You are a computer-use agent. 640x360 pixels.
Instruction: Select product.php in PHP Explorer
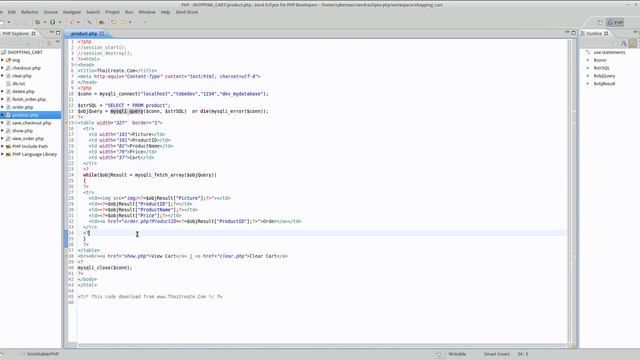tap(25, 115)
